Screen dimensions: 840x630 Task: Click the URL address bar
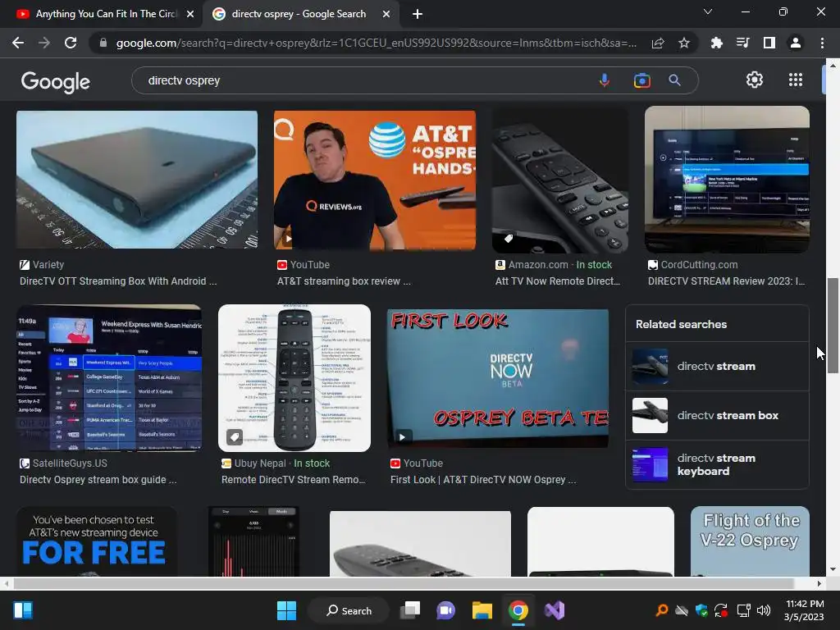point(376,43)
